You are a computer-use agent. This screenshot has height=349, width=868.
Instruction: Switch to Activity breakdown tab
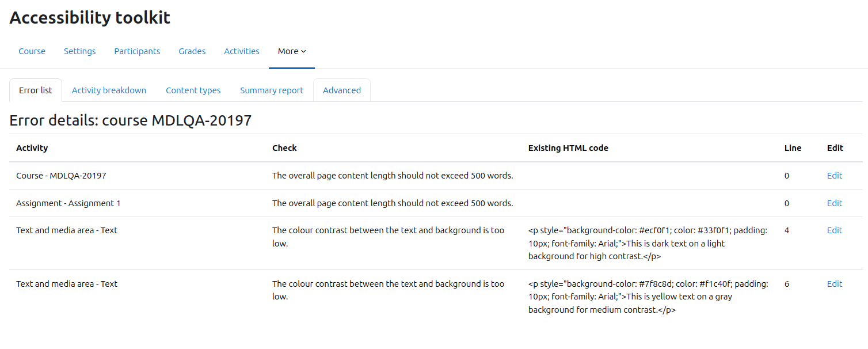(x=109, y=90)
